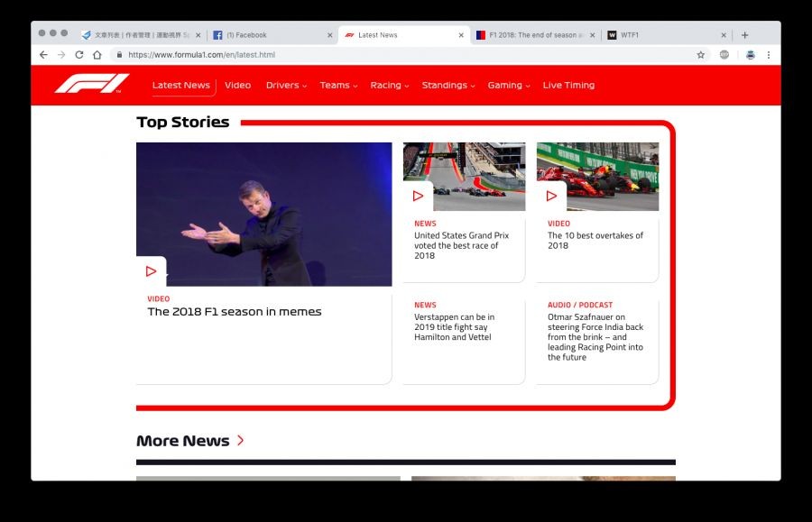This screenshot has width=812, height=522.
Task: Select Live Timing in navigation
Action: click(x=567, y=86)
